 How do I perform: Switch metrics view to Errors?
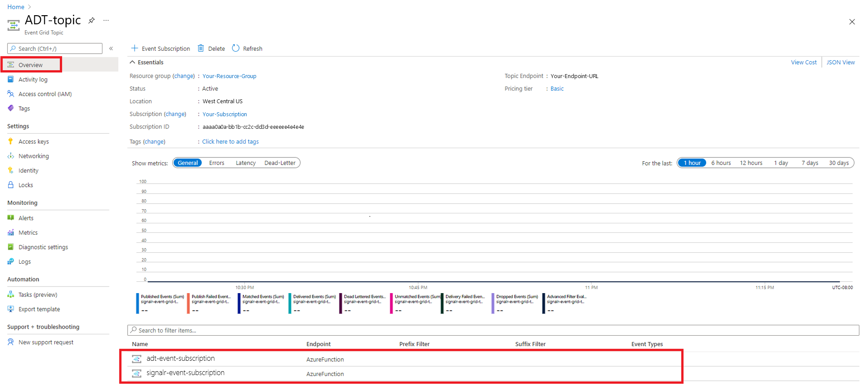(x=217, y=163)
